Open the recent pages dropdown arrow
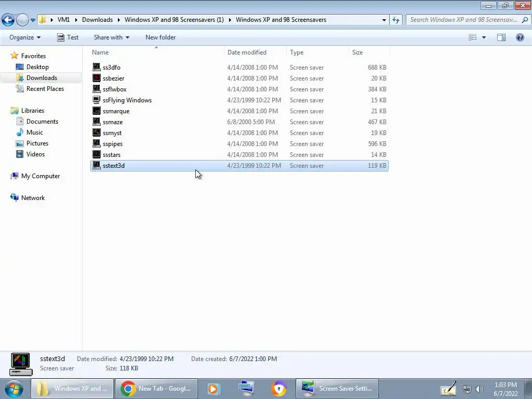532x399 pixels. pos(33,20)
